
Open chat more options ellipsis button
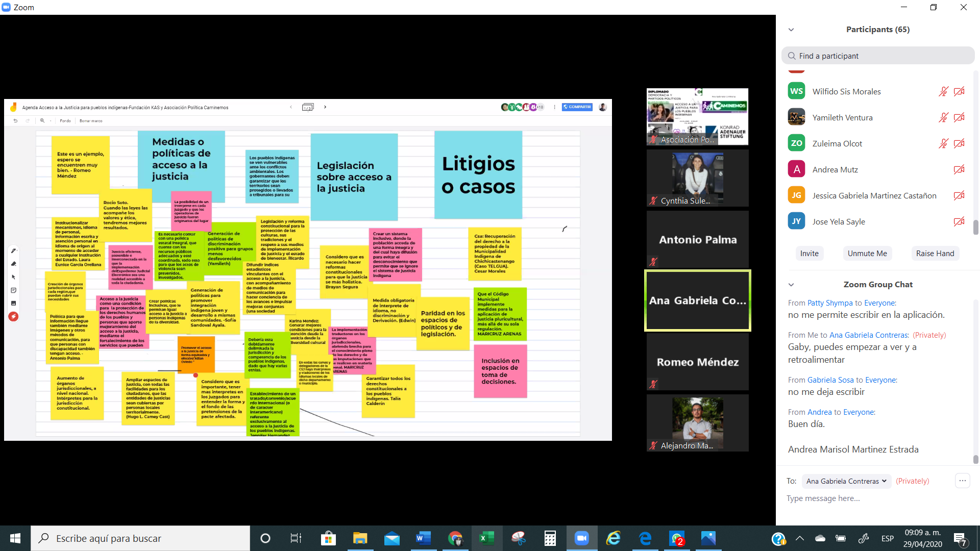coord(962,481)
